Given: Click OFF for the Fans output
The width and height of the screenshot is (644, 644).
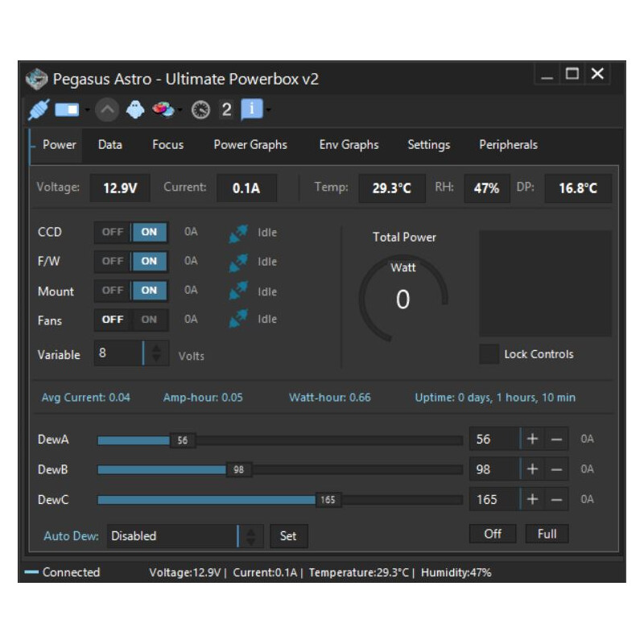Looking at the screenshot, I should pyautogui.click(x=113, y=320).
